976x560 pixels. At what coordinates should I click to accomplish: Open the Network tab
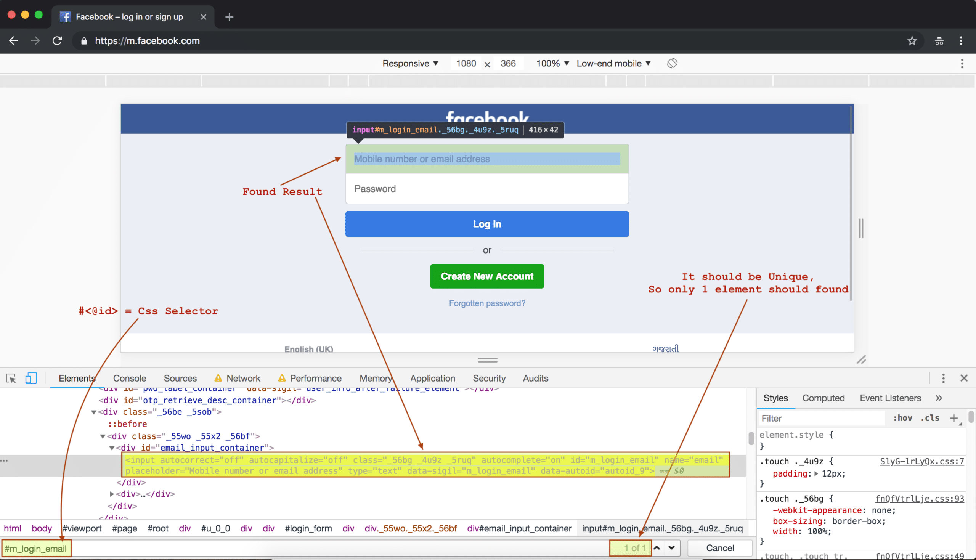coord(238,378)
